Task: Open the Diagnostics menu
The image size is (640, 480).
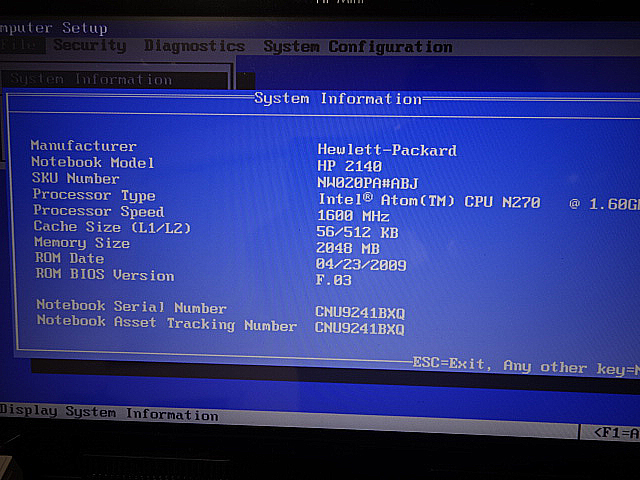Action: [x=194, y=46]
